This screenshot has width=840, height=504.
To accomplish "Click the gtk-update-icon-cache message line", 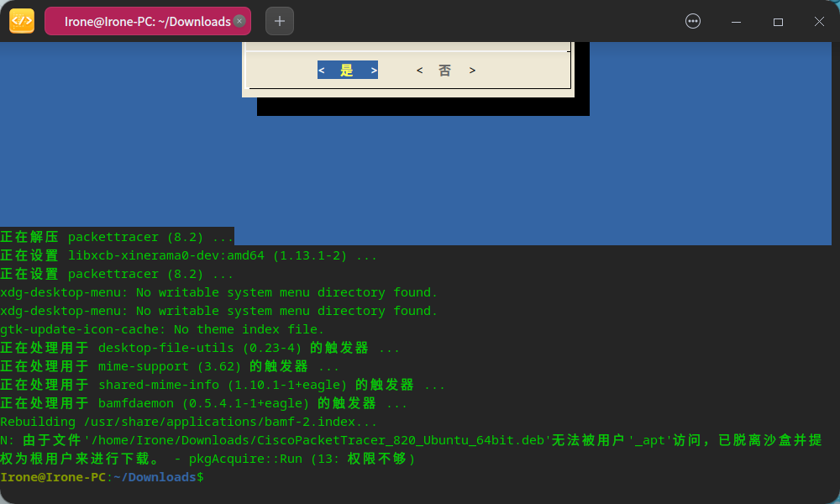I will [x=161, y=329].
